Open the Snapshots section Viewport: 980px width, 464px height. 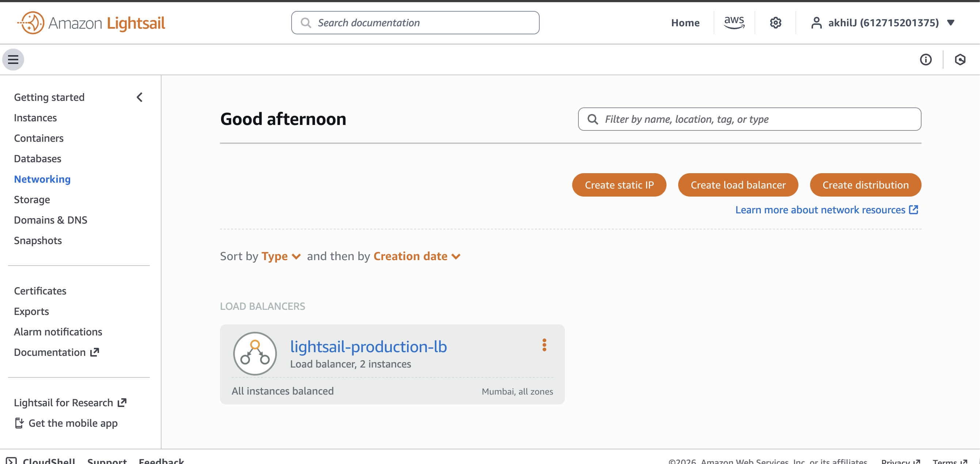pos(38,241)
